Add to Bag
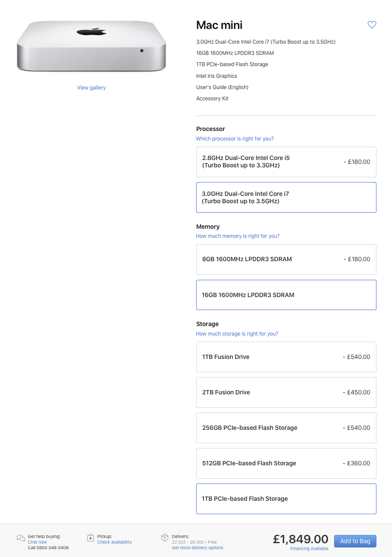Viewport: 392px width, 557px height. (355, 541)
